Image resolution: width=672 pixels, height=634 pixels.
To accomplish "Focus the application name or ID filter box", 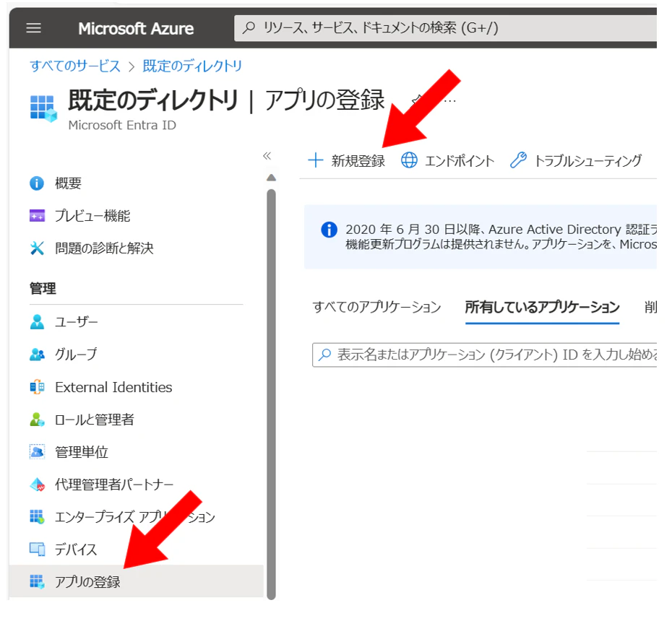I will 485,355.
